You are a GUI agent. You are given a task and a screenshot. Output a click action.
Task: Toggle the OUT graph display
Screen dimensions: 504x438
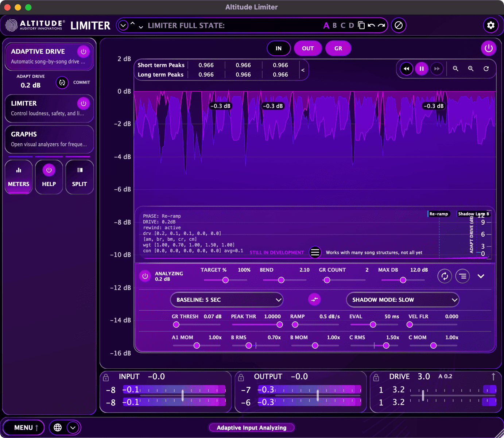pos(308,48)
